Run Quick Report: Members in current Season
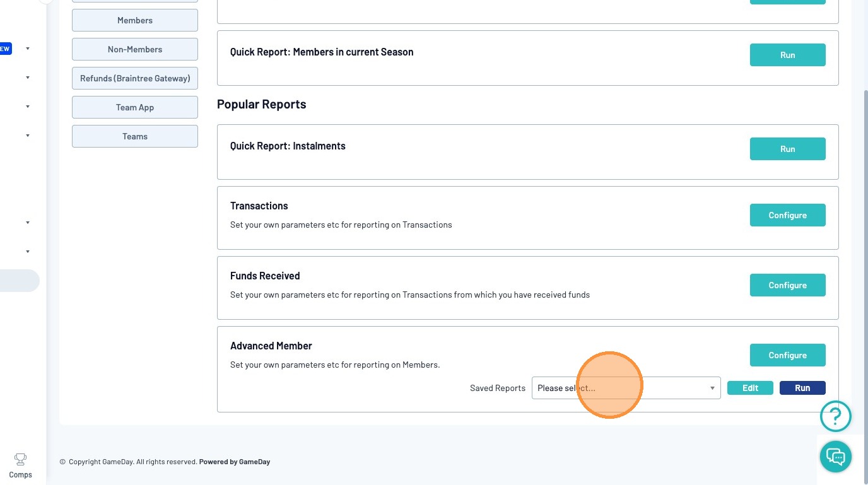 click(x=787, y=55)
